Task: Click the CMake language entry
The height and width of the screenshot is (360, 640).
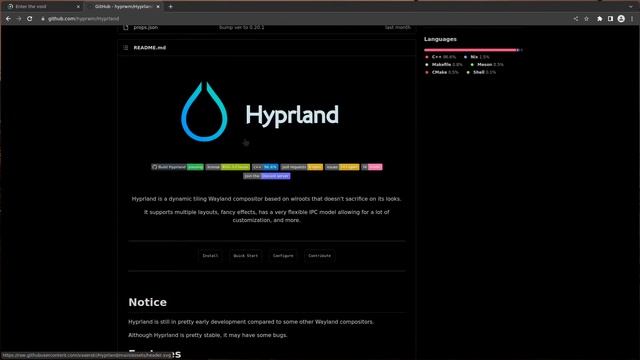Action: click(x=442, y=72)
